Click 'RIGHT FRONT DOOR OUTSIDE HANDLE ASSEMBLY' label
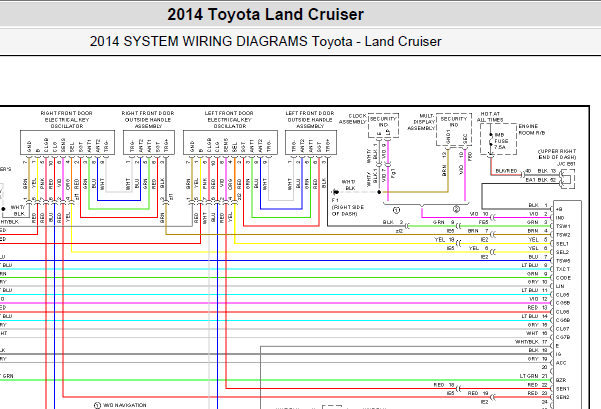The width and height of the screenshot is (601, 409). pos(148,120)
